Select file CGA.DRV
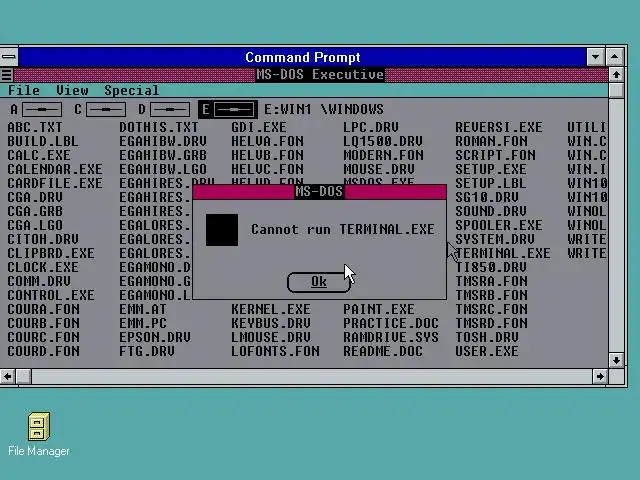Viewport: 640px width, 480px height. click(x=35, y=197)
